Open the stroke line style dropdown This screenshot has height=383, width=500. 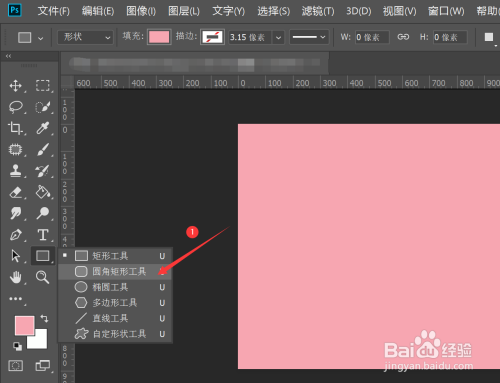click(309, 37)
